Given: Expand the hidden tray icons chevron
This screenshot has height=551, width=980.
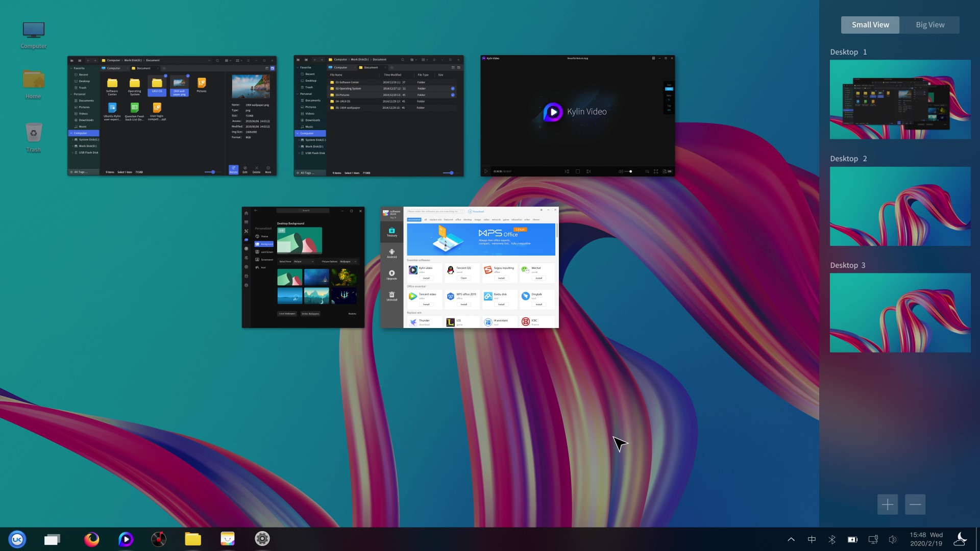Looking at the screenshot, I should pyautogui.click(x=791, y=539).
